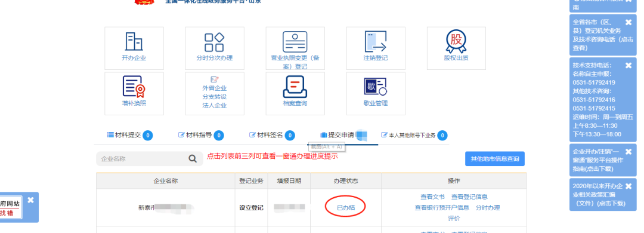Open 外省企业分支转设法人企业 tile
Image resolution: width=644 pixels, height=233 pixels.
215,93
